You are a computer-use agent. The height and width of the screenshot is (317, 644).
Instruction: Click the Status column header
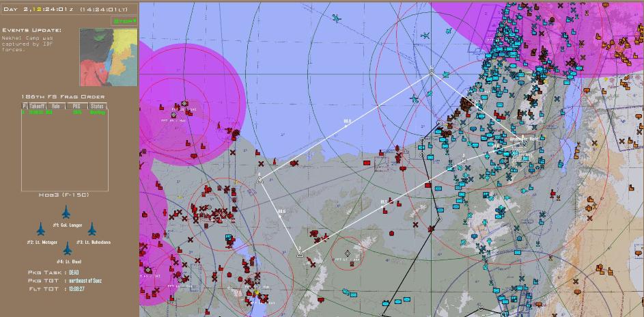pos(98,106)
